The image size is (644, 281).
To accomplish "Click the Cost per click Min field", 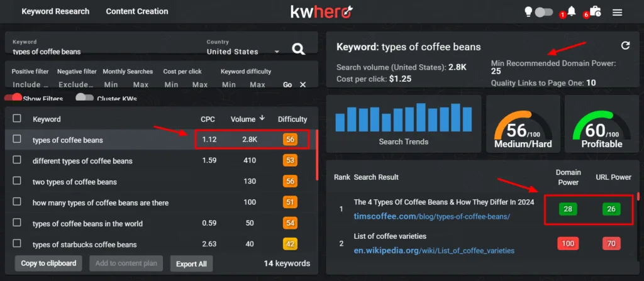I will [171, 85].
